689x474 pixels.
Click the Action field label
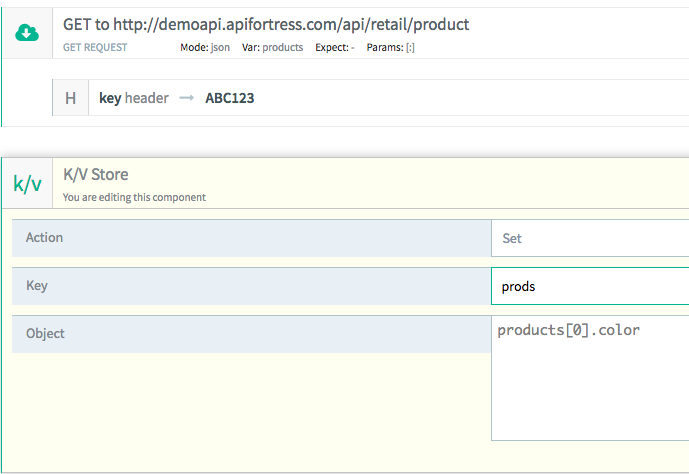(44, 238)
